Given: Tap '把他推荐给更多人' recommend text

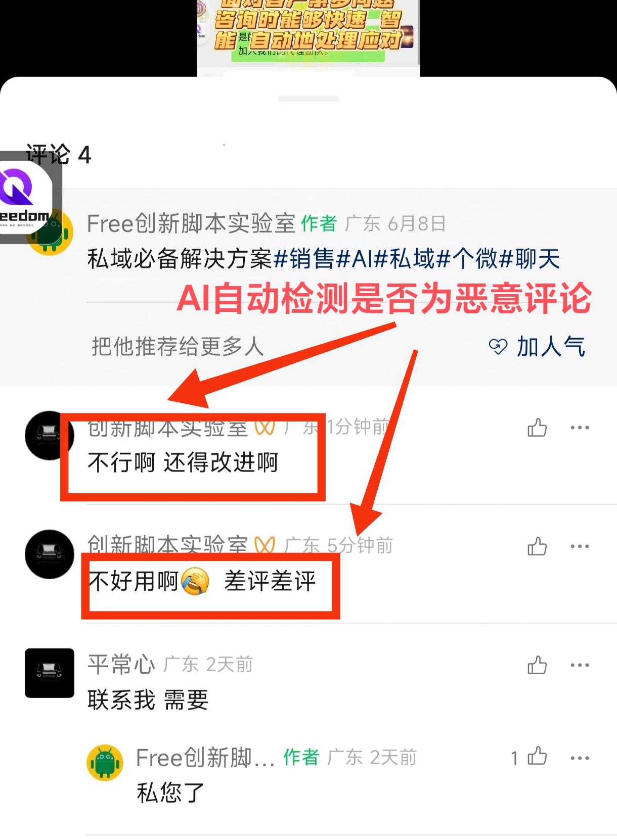Looking at the screenshot, I should pos(178,347).
